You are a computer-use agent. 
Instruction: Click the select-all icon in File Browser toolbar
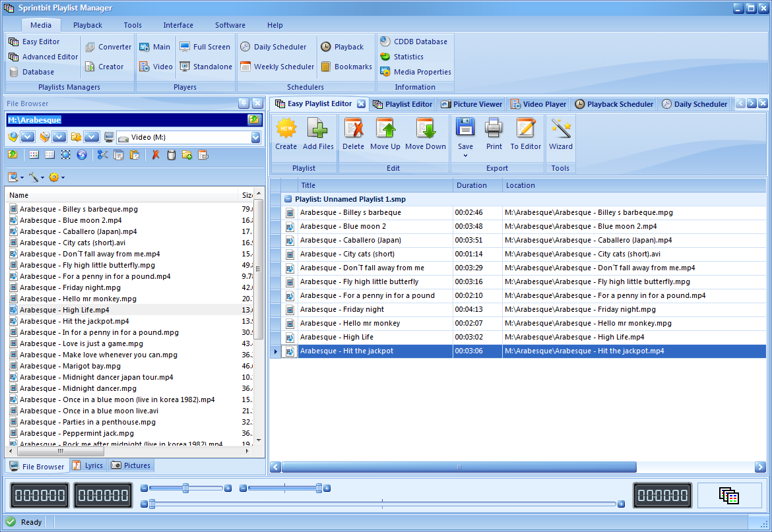point(65,155)
